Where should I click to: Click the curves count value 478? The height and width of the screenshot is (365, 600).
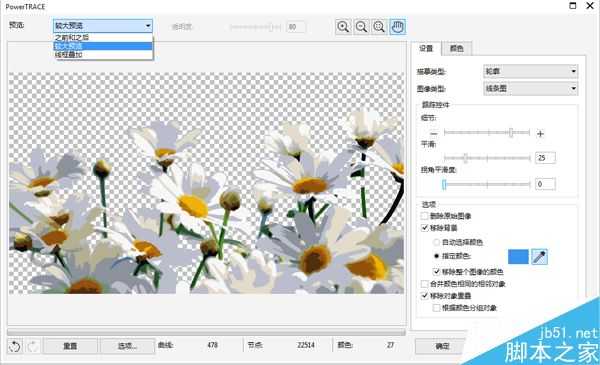pyautogui.click(x=212, y=345)
